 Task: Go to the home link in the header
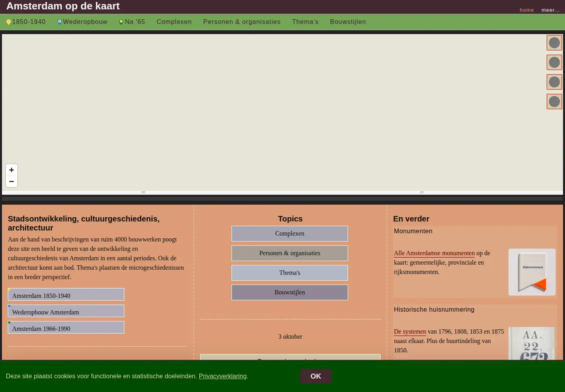[x=527, y=10]
